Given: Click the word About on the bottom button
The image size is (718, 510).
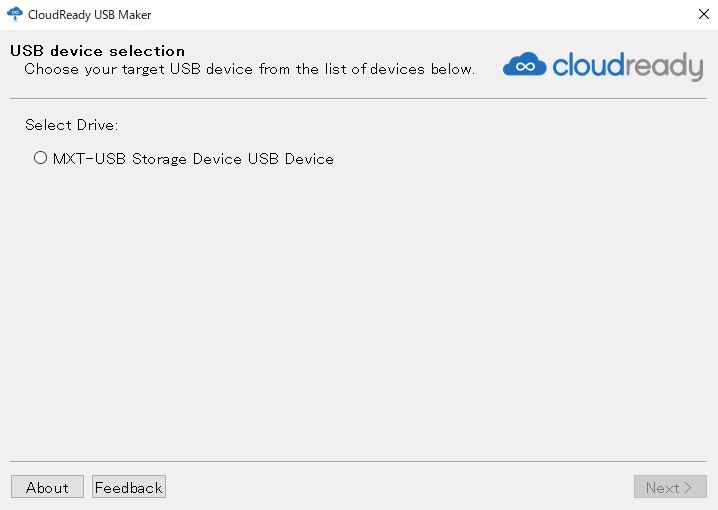Looking at the screenshot, I should tap(47, 488).
